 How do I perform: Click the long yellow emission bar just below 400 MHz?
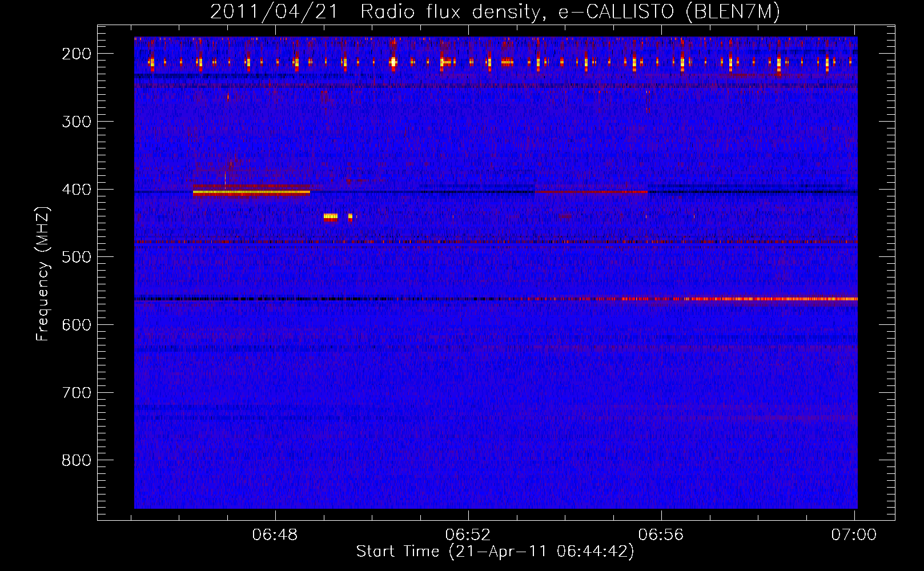coord(251,192)
